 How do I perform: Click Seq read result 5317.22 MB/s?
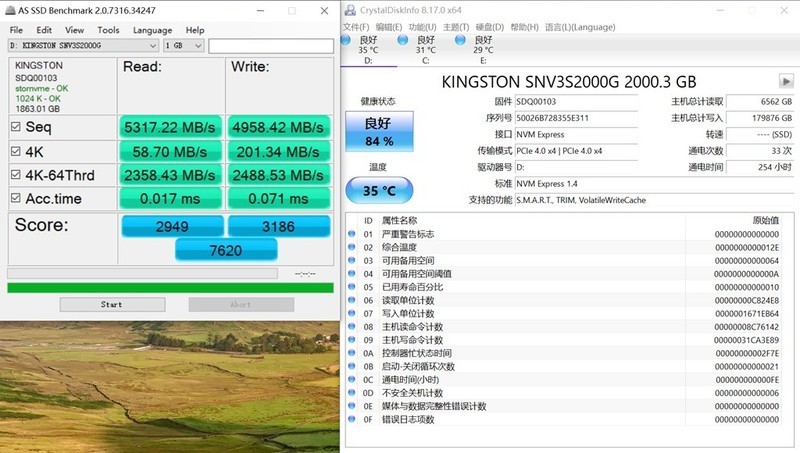point(170,127)
